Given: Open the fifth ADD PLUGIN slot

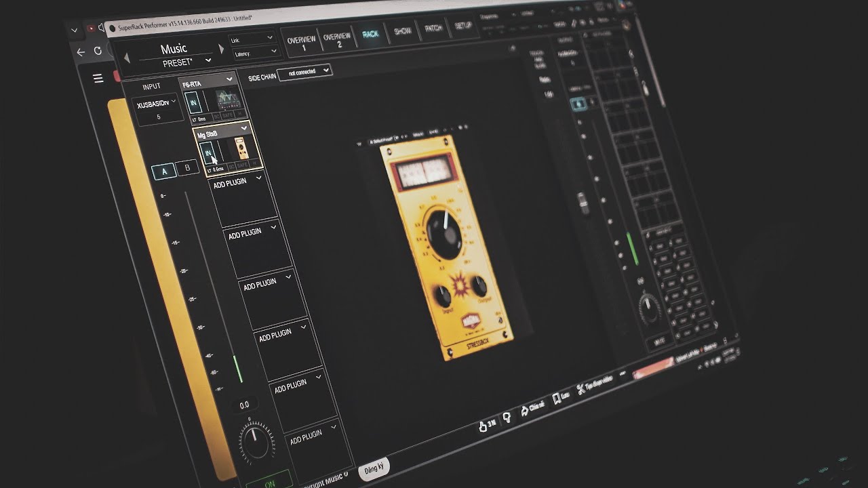Looking at the screenshot, I should pyautogui.click(x=302, y=401).
